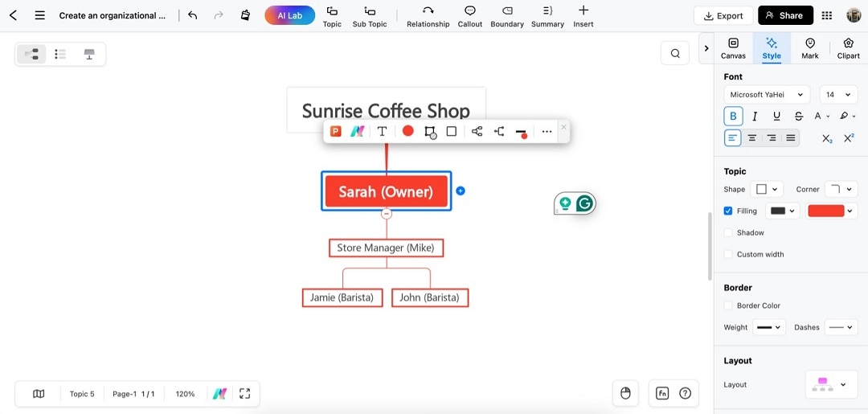Enter fullscreen mode from status bar
Viewport: 868px width, 414px height.
[x=244, y=394]
